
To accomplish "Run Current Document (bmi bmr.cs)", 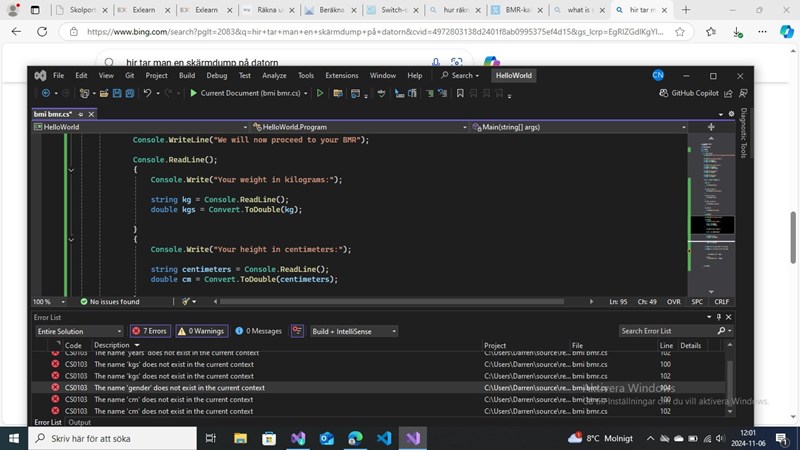I will 245,93.
